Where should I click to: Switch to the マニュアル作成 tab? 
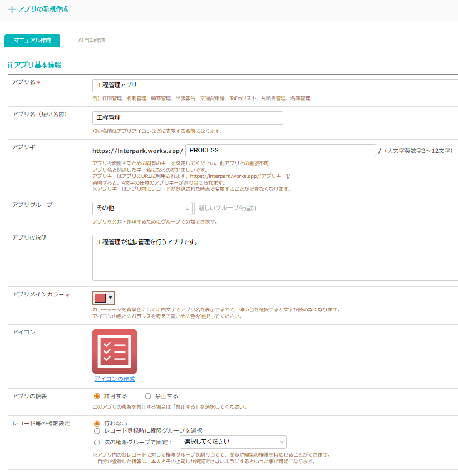32,41
